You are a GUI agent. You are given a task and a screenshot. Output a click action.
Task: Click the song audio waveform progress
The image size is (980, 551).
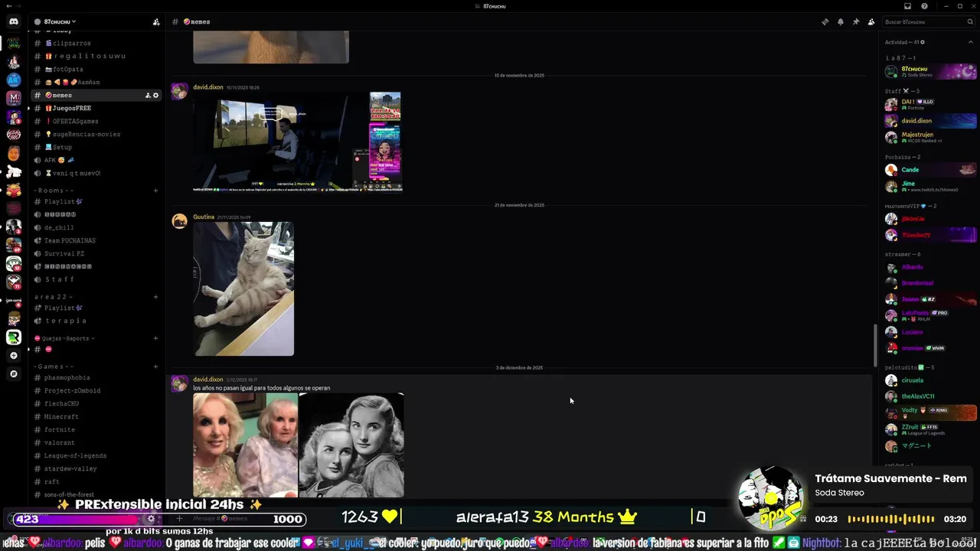(891, 519)
